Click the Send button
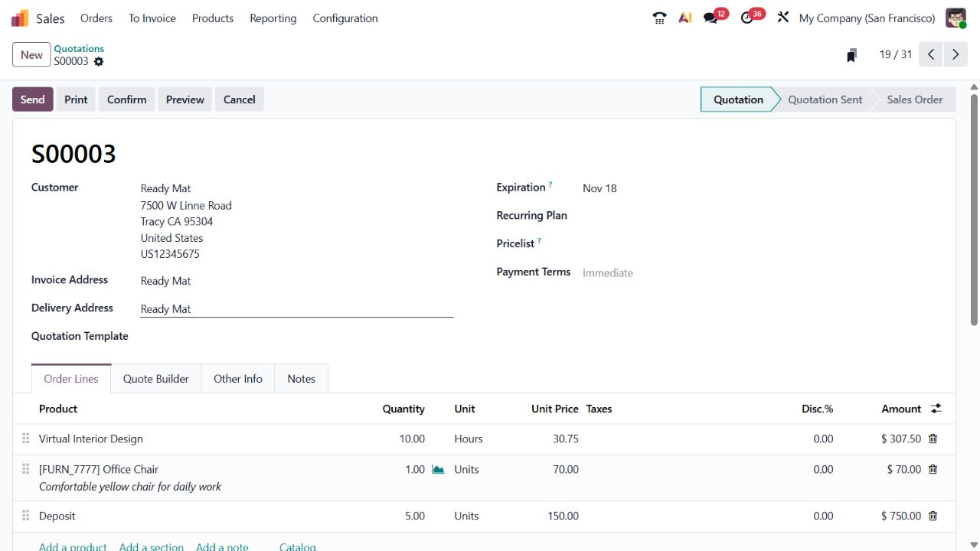This screenshot has width=980, height=551. click(32, 99)
